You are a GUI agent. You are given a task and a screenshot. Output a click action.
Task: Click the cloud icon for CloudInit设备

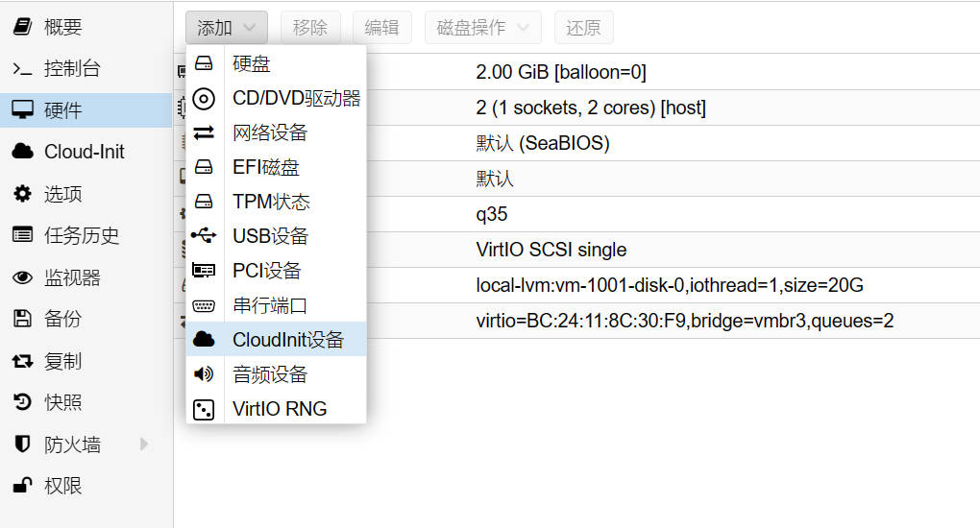pyautogui.click(x=204, y=339)
